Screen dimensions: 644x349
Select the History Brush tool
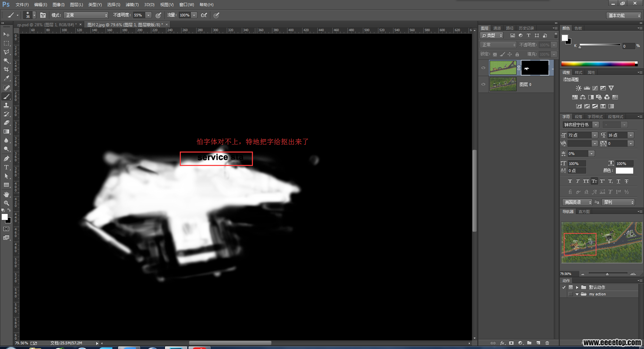[x=6, y=114]
